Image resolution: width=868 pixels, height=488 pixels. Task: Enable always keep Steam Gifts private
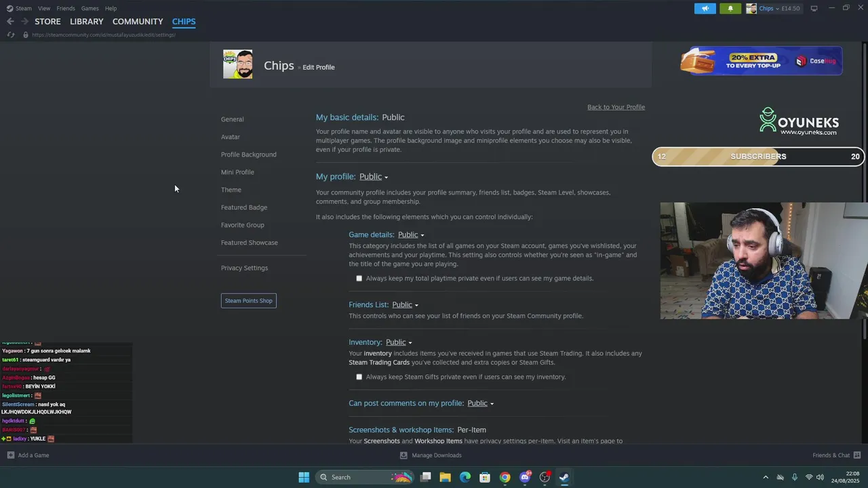point(359,377)
